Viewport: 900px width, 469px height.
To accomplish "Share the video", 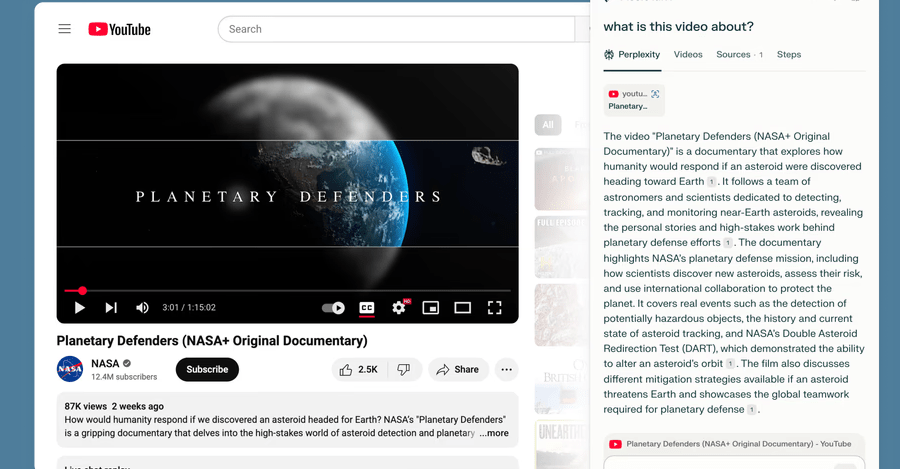I will point(458,370).
